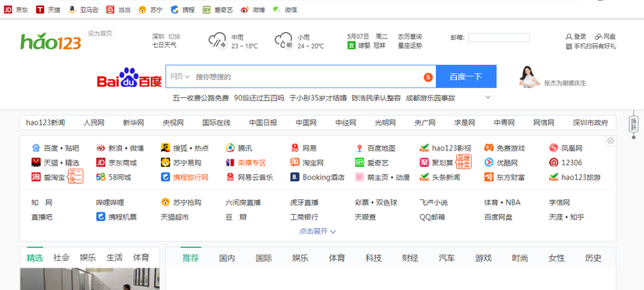Click the 中雨 weather icon
644x290 pixels.
218,41
